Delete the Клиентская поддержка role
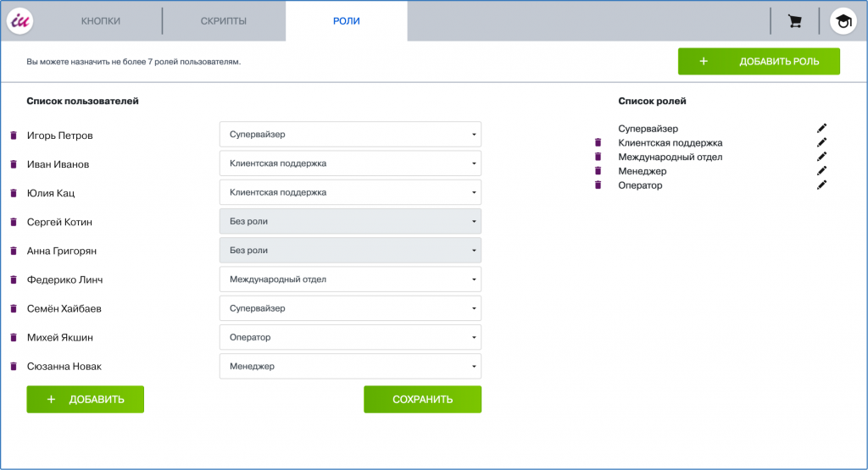The height and width of the screenshot is (470, 868). tap(598, 143)
